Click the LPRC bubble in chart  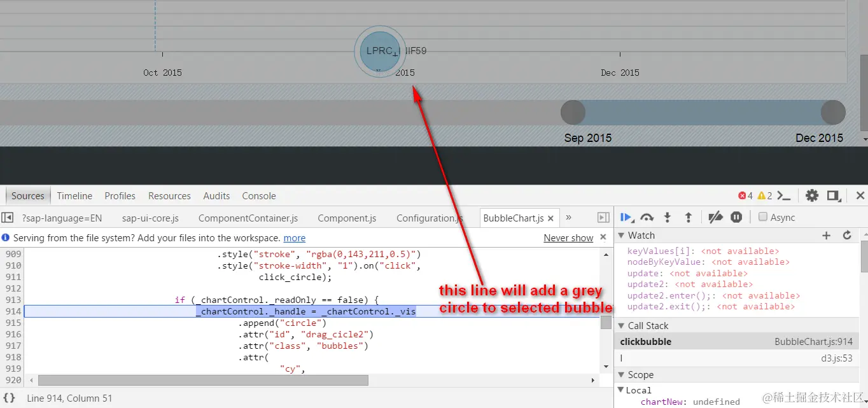(x=380, y=51)
